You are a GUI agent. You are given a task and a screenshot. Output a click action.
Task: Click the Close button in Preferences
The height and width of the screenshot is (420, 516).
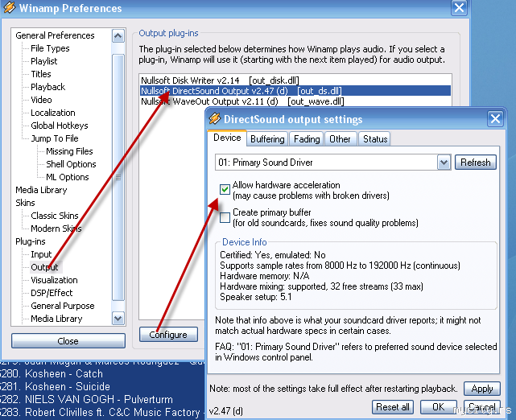click(68, 341)
